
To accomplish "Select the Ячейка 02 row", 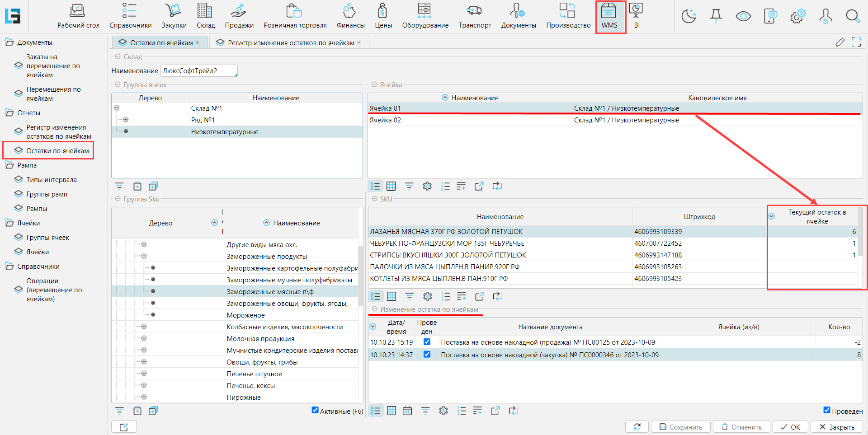I will 470,120.
